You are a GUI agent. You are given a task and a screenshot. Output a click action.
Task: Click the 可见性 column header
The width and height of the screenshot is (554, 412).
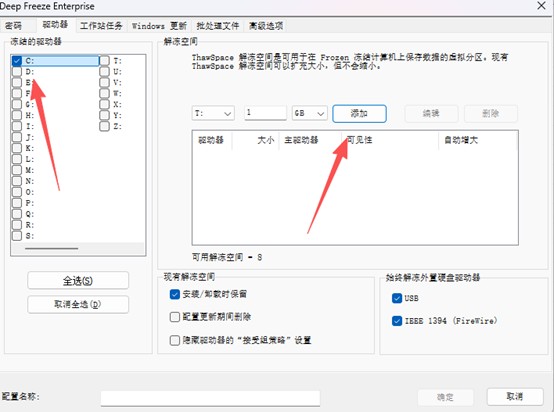point(390,140)
